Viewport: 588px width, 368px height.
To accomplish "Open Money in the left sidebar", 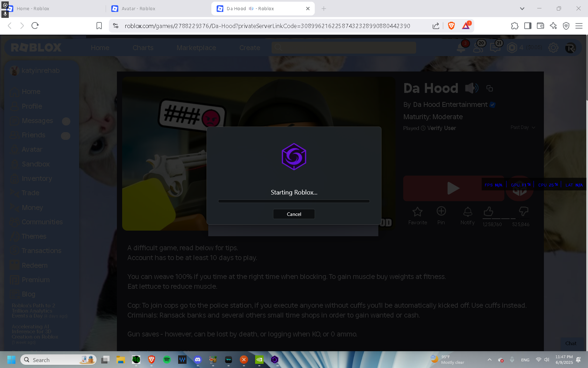I will point(27,207).
